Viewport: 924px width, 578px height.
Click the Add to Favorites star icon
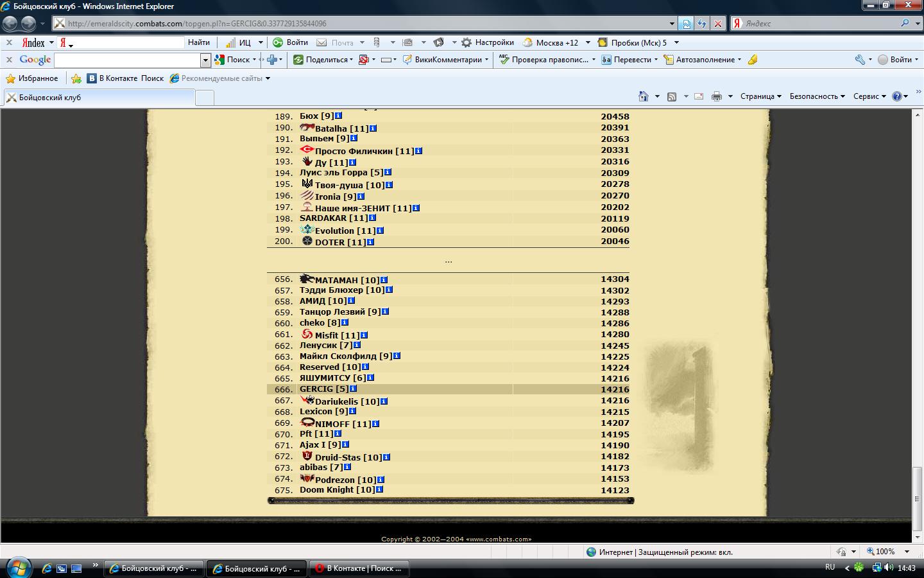[x=76, y=78]
